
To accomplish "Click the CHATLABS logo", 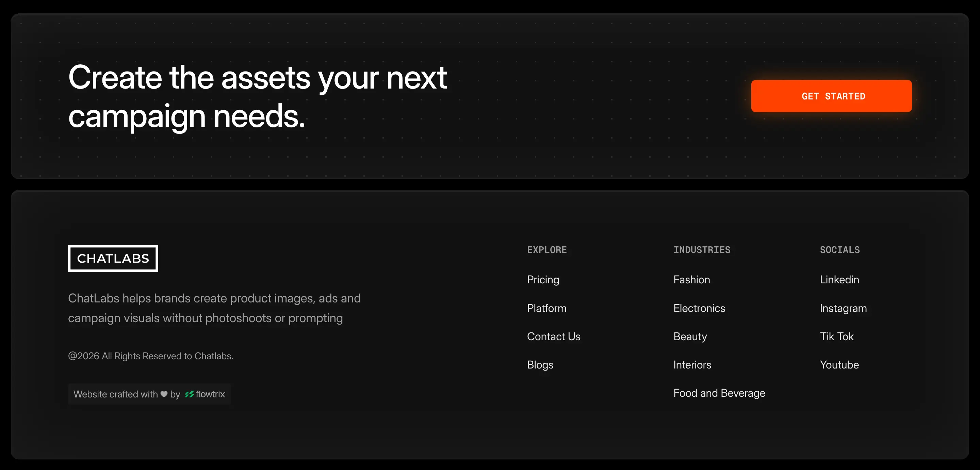I will (x=113, y=258).
